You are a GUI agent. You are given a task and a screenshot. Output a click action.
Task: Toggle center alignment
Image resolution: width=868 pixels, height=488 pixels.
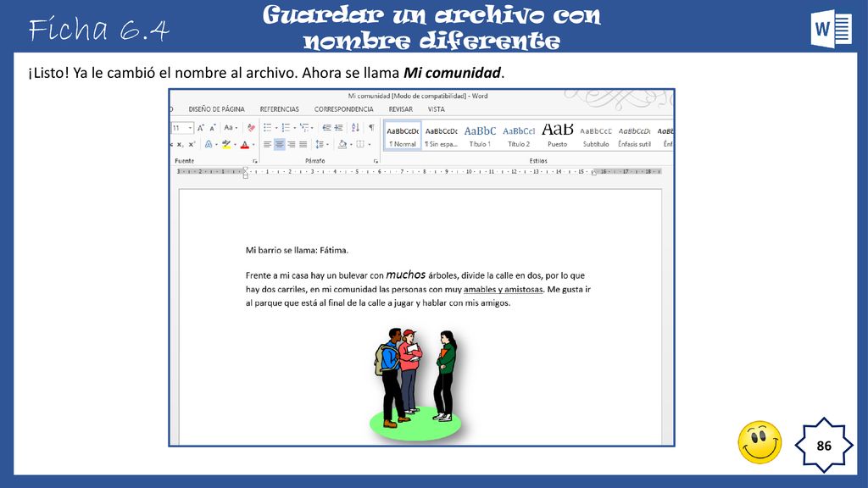point(280,144)
